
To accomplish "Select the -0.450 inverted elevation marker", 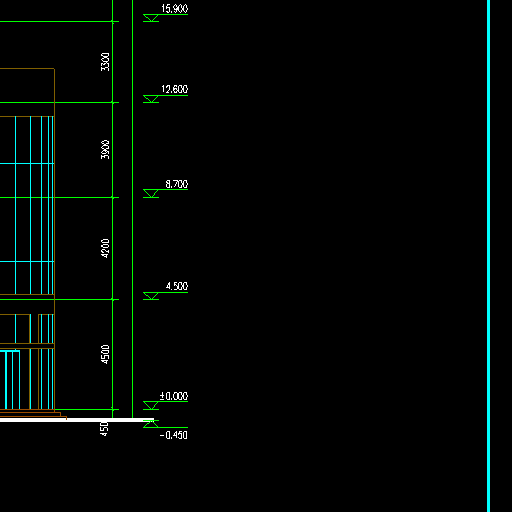I will pyautogui.click(x=151, y=424).
